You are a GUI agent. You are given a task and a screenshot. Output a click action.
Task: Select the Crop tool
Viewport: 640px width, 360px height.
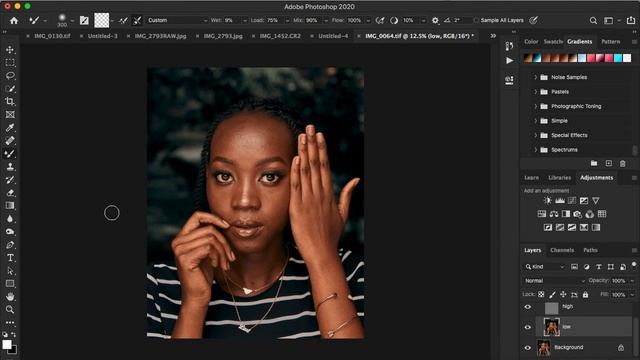(10, 102)
